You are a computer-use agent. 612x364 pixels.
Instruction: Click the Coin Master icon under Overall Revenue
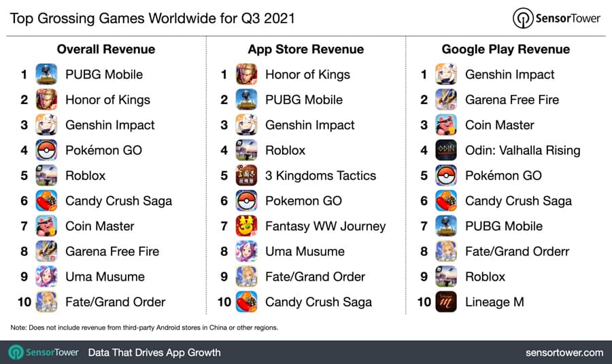click(x=46, y=226)
